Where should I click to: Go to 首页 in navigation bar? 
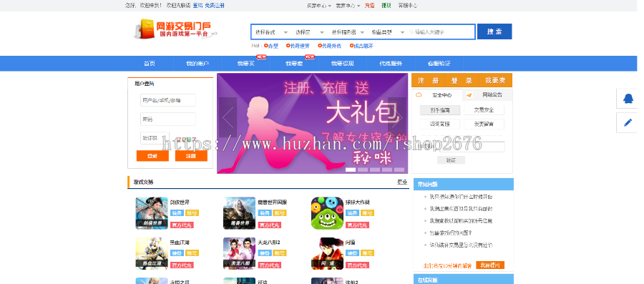coord(150,64)
